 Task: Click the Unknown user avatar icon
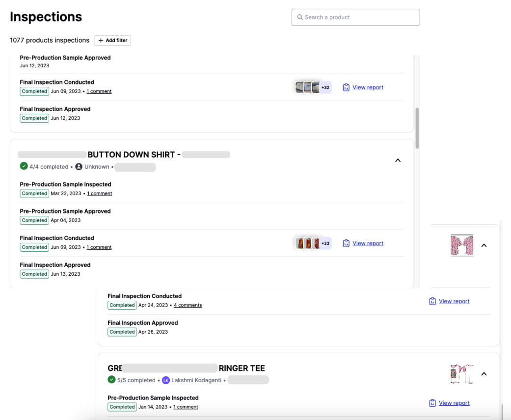point(79,166)
